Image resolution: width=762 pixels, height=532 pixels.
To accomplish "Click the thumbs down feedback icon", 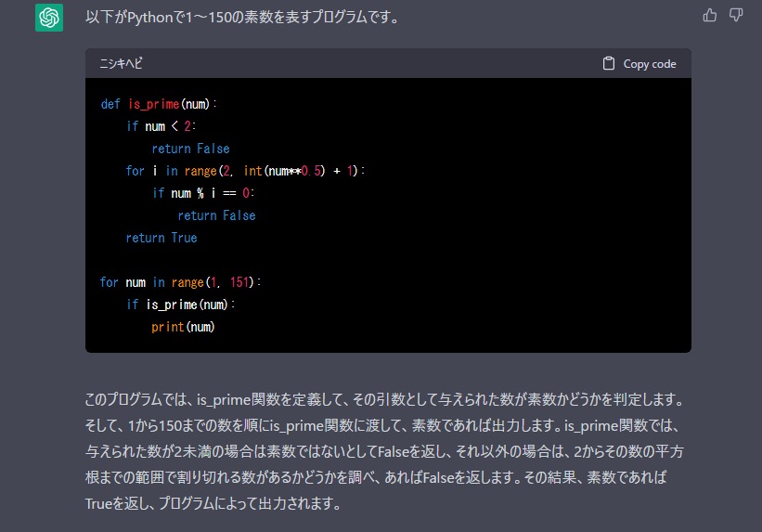I will pos(736,15).
